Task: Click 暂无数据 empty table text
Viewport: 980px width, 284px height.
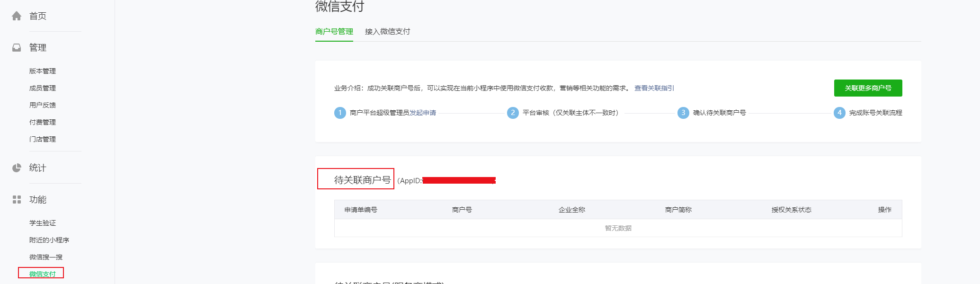Action: click(618, 228)
